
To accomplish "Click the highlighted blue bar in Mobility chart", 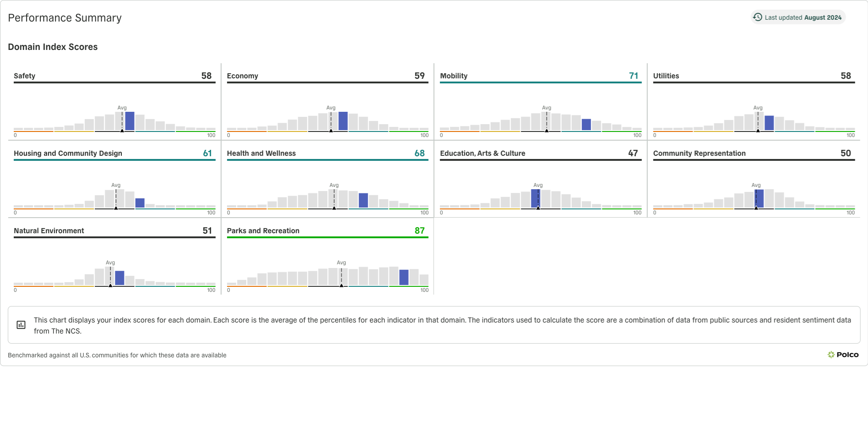I will [x=586, y=125].
